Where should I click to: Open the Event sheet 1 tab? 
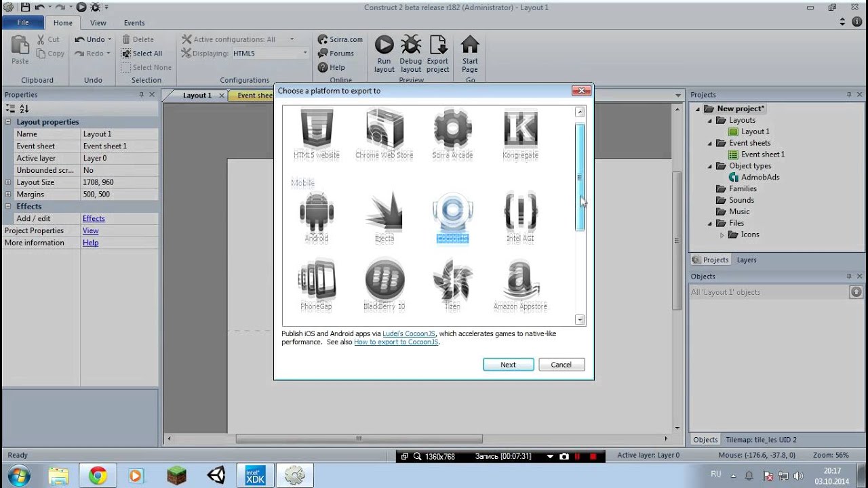tap(254, 96)
